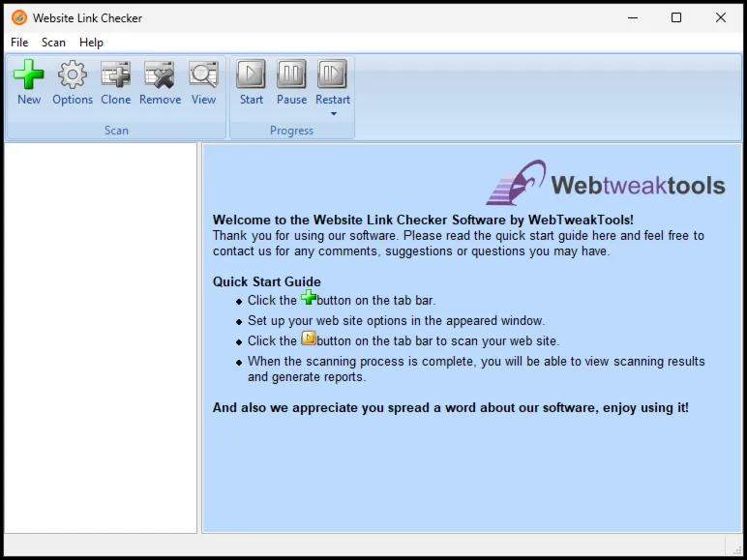Click the Scan group label in ribbon

pos(116,131)
